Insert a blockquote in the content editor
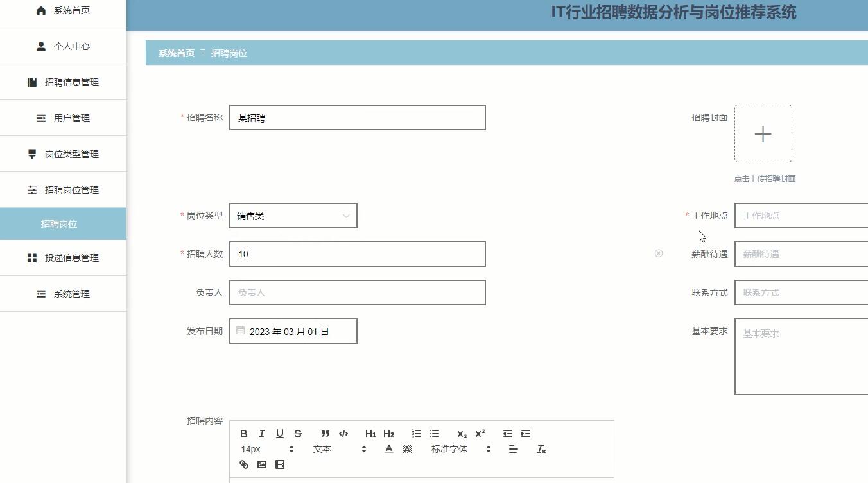The height and width of the screenshot is (483, 868). coord(325,433)
